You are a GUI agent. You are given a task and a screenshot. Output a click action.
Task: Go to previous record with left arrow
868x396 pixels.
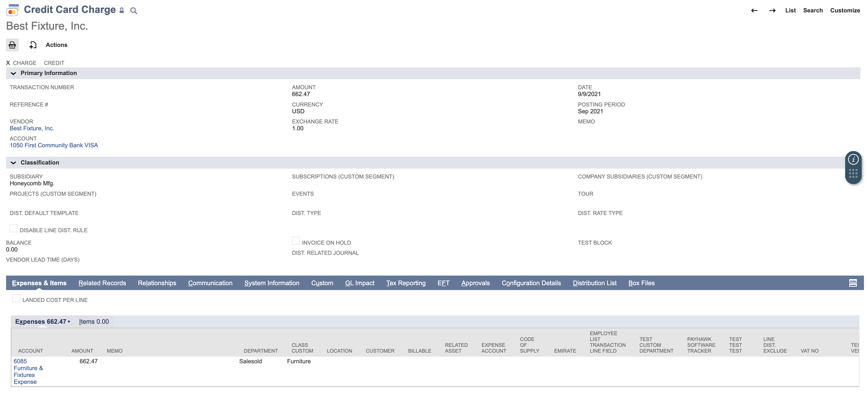point(754,10)
